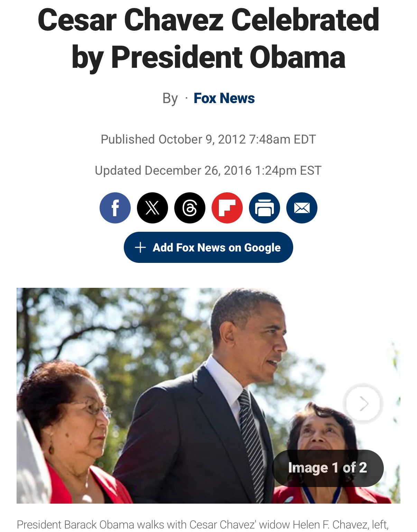The height and width of the screenshot is (532, 417).
Task: Open the Fox News author link
Action: pyautogui.click(x=224, y=98)
